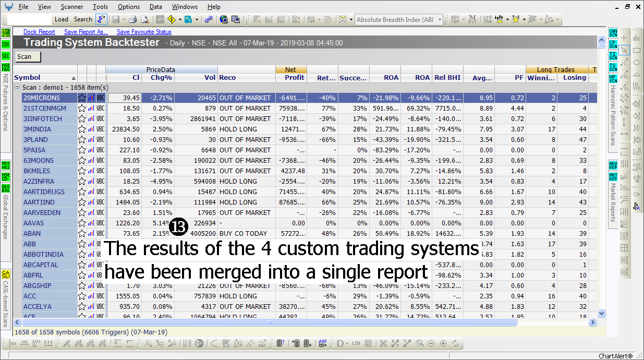This screenshot has width=644, height=360.
Task: Select the NSE F&O icon in left sidebar
Action: 6,67
